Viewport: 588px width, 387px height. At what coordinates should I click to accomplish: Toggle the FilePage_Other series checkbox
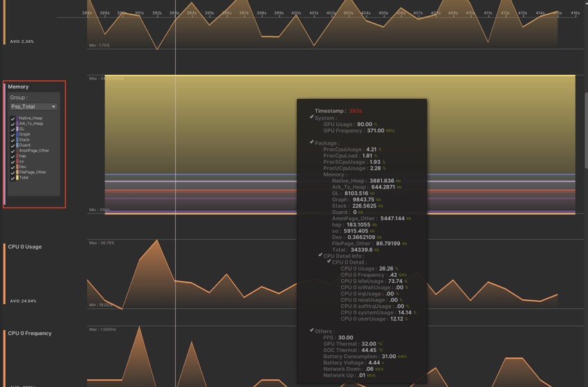click(x=12, y=172)
